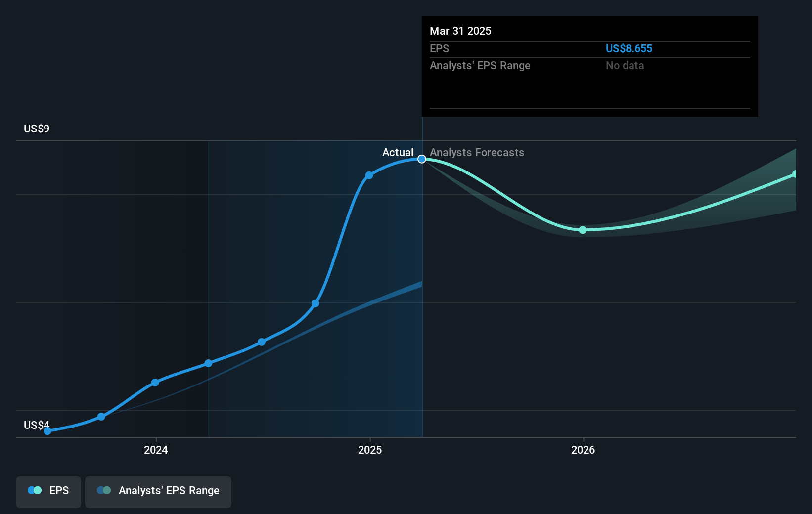The height and width of the screenshot is (514, 812).
Task: Click the EPS data point at start of 2025
Action: tap(369, 175)
